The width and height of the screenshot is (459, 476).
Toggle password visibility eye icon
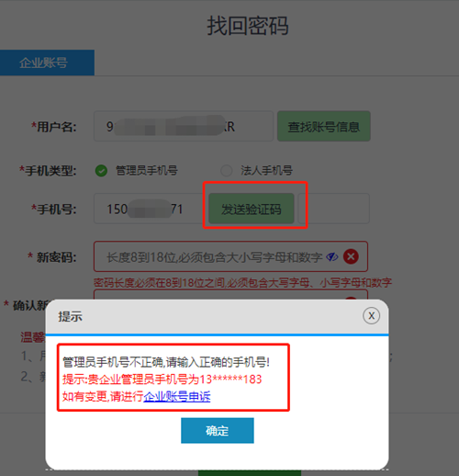332,256
